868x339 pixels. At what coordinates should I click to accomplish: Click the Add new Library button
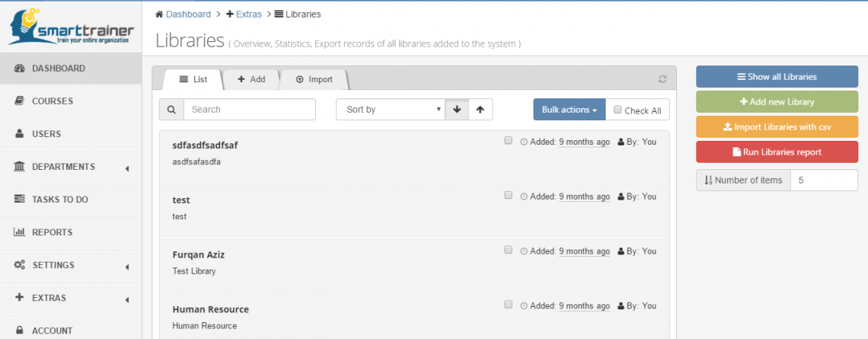777,101
